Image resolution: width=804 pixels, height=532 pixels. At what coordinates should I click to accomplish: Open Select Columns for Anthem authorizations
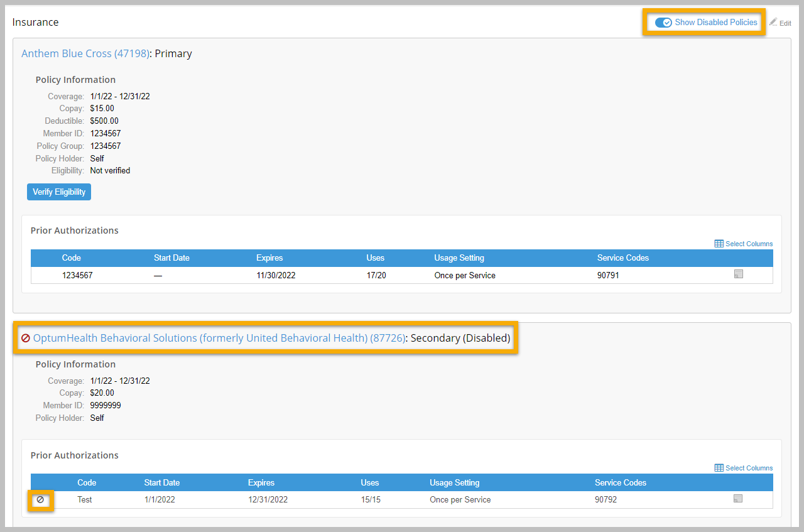tap(744, 244)
